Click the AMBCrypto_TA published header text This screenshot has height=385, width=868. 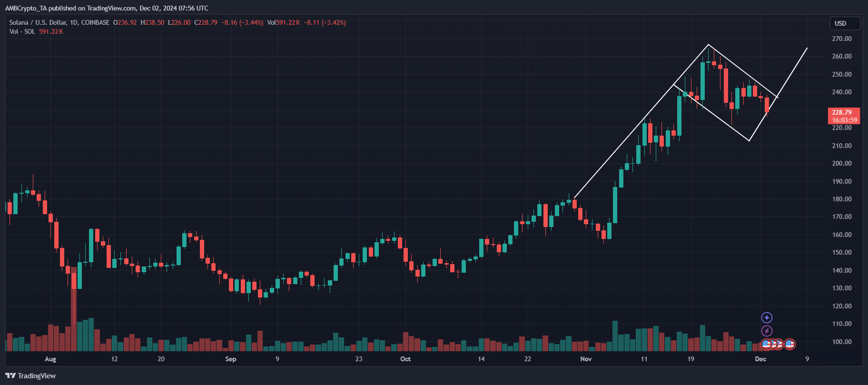click(107, 8)
